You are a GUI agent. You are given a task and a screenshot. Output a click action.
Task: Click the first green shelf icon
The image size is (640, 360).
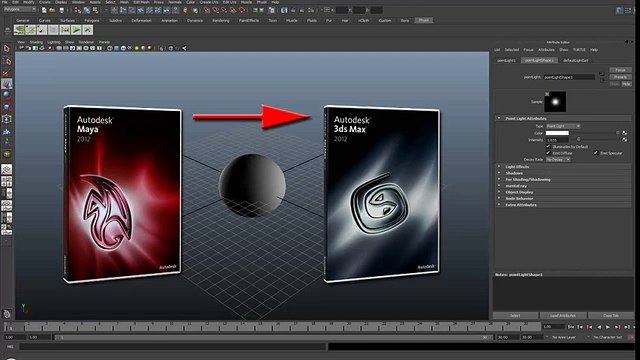tap(19, 29)
